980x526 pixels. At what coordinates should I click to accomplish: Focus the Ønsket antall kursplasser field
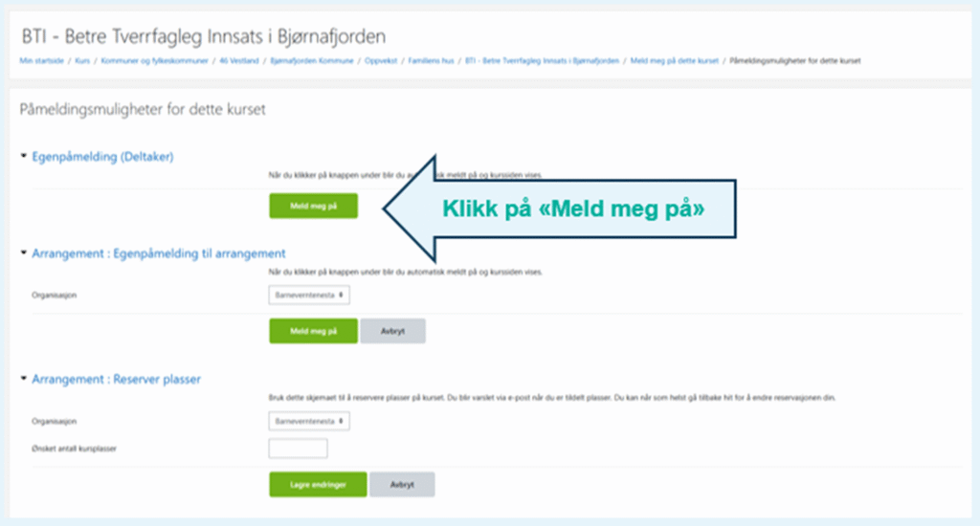(298, 449)
